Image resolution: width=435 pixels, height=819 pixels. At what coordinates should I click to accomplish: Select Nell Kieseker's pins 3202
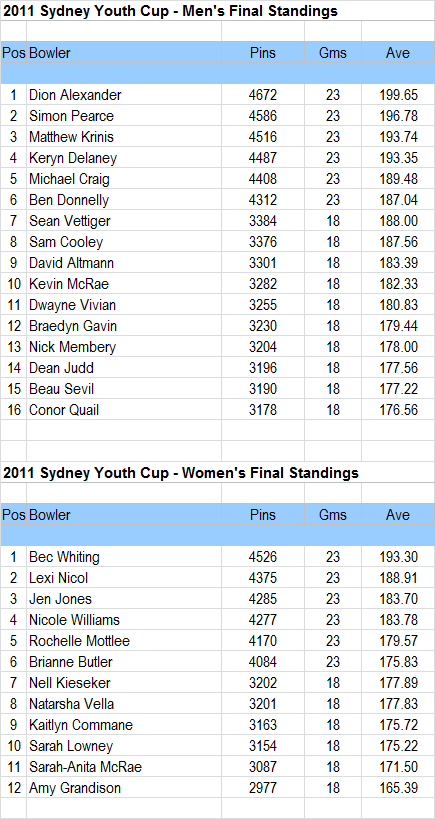pyautogui.click(x=263, y=683)
